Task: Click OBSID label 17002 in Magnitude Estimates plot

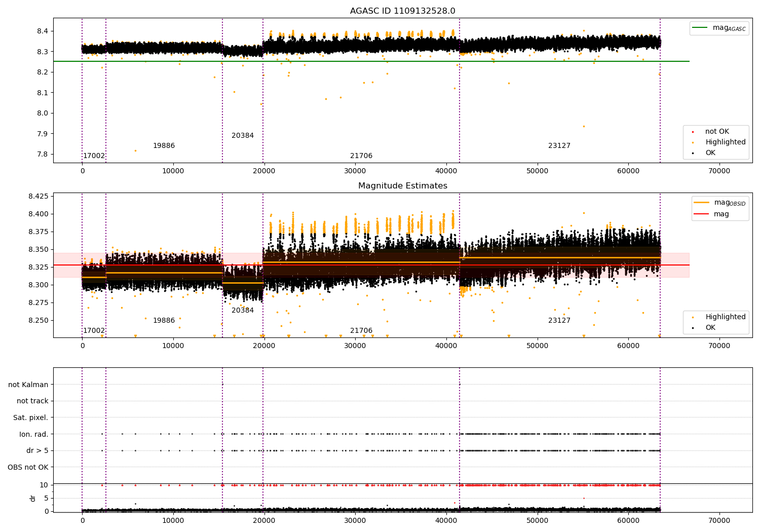Action: 94,331
